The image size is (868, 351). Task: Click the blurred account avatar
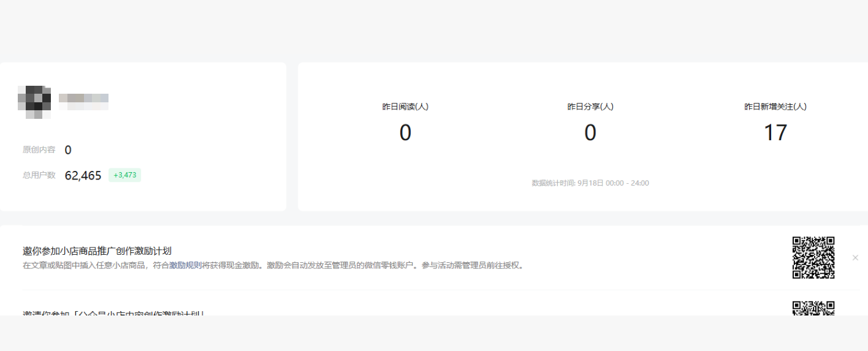(x=34, y=102)
